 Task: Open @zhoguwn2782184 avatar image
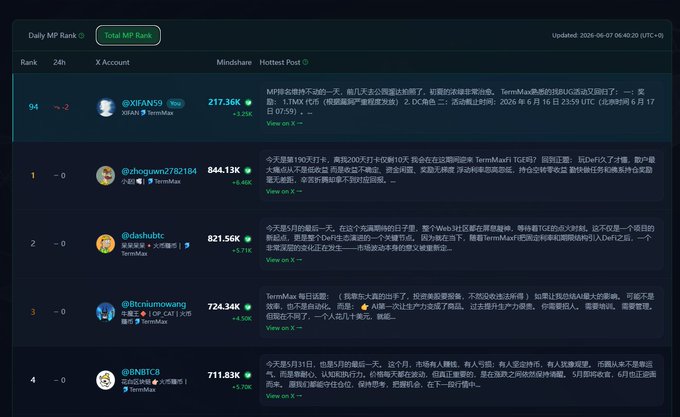pos(105,175)
